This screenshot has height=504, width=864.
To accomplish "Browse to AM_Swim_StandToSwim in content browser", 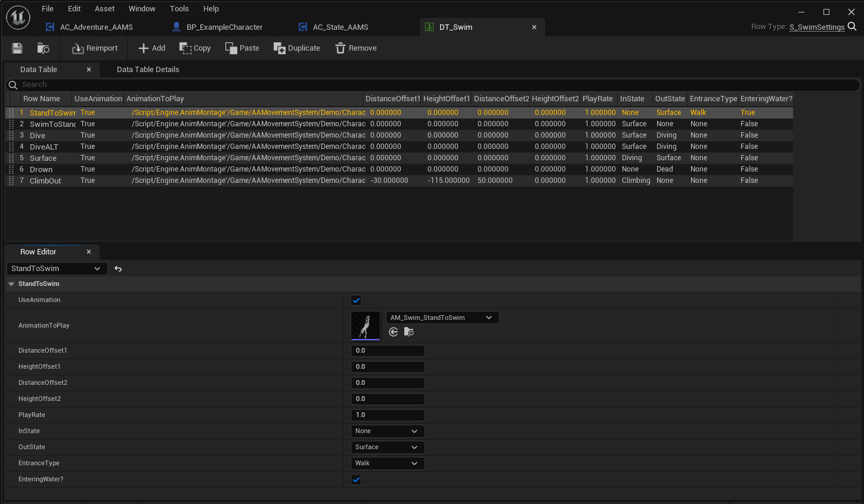I will point(409,332).
